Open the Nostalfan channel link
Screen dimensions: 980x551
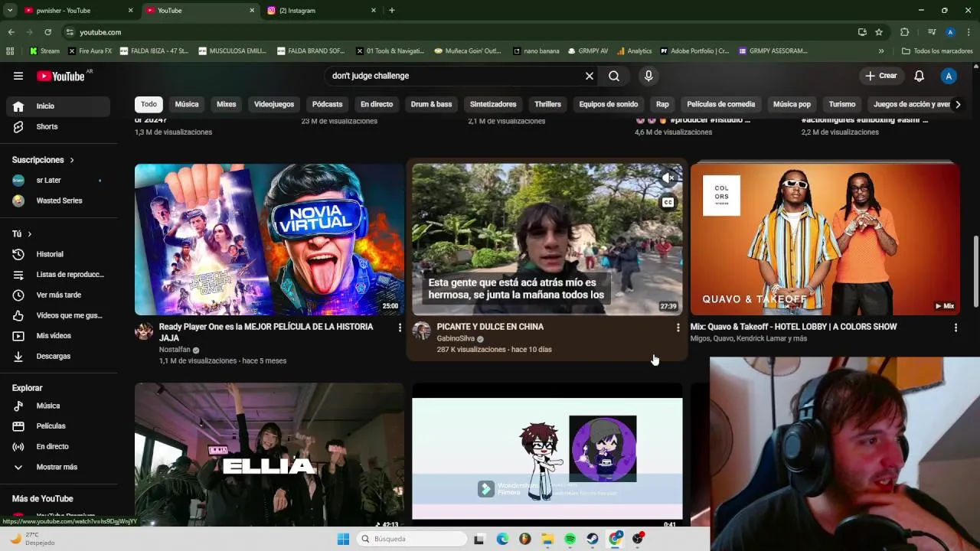(x=175, y=350)
